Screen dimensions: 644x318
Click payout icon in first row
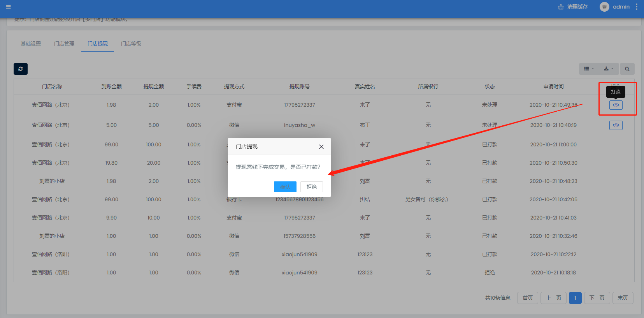click(x=616, y=105)
